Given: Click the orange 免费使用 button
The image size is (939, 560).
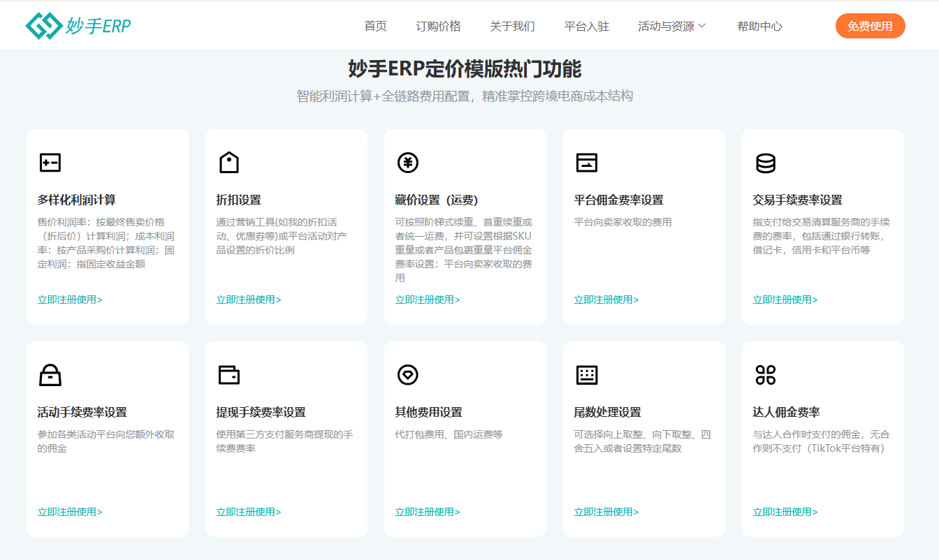Looking at the screenshot, I should click(870, 26).
